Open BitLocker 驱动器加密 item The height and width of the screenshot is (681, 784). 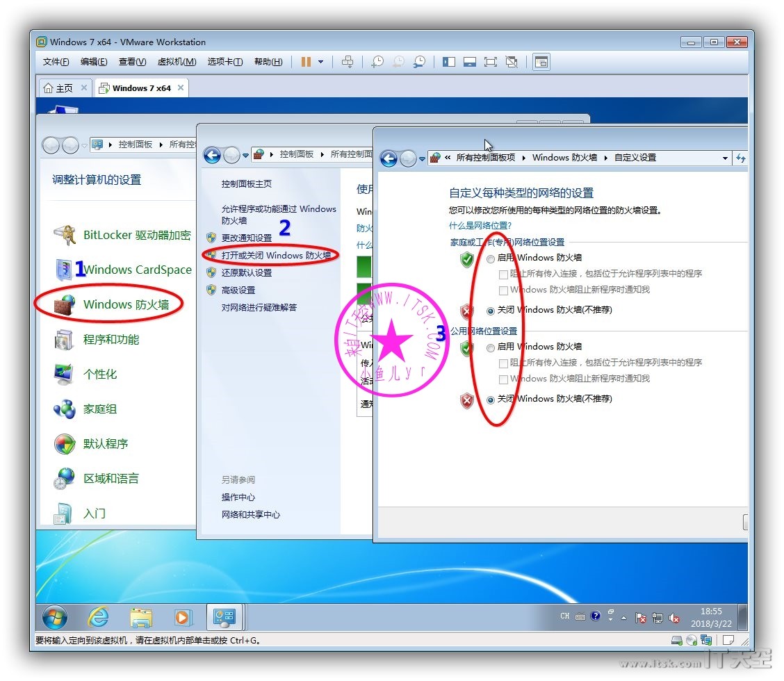(136, 235)
